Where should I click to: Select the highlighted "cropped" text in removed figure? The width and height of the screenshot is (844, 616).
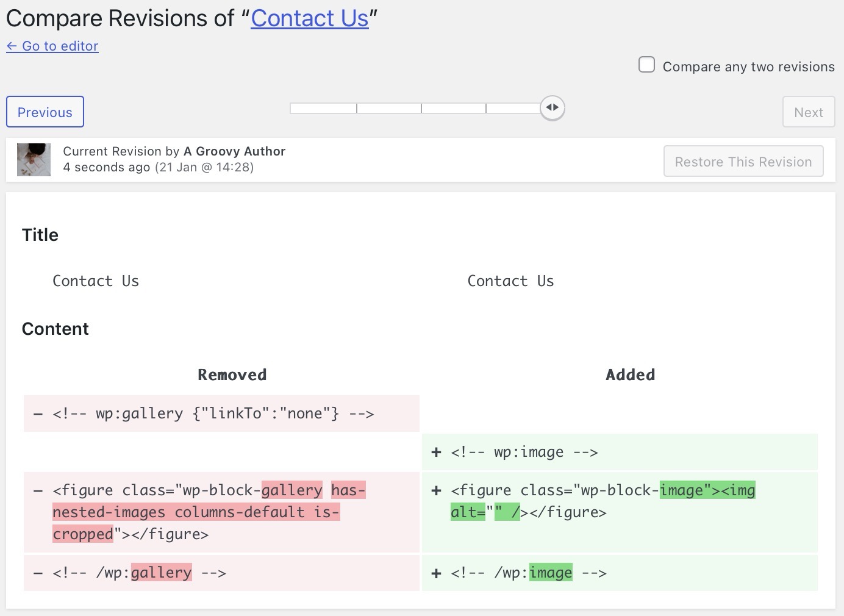pos(83,534)
